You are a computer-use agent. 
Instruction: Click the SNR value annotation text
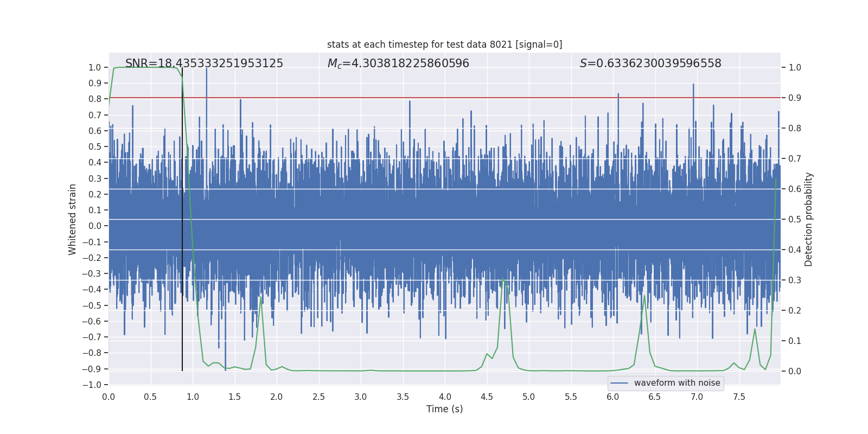(x=204, y=63)
